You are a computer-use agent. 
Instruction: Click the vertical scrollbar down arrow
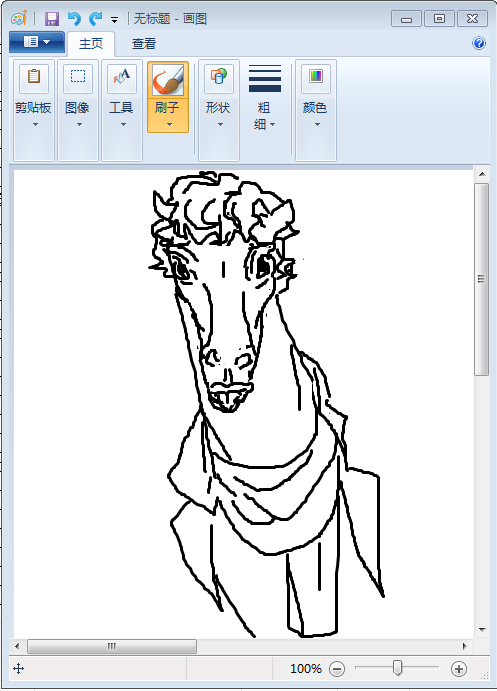click(x=482, y=629)
